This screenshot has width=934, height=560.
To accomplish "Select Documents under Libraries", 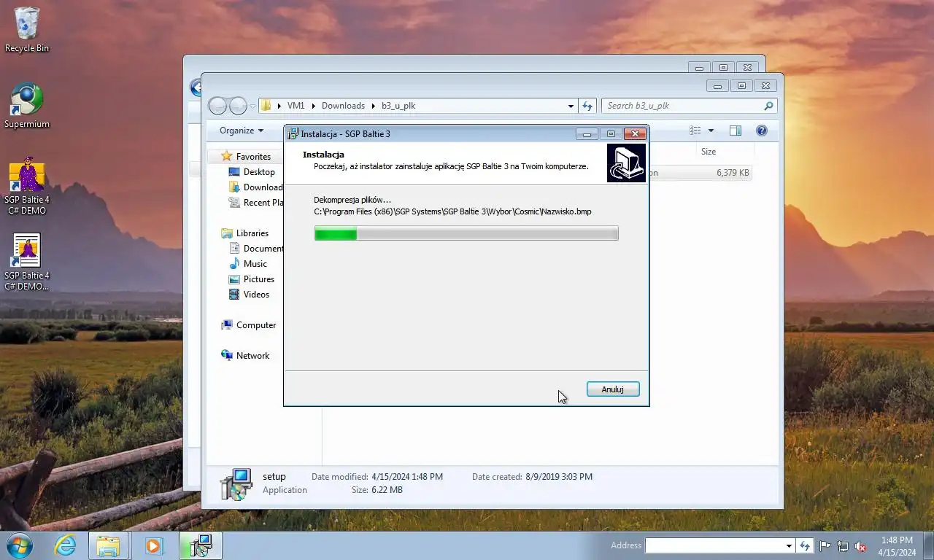I will point(255,249).
